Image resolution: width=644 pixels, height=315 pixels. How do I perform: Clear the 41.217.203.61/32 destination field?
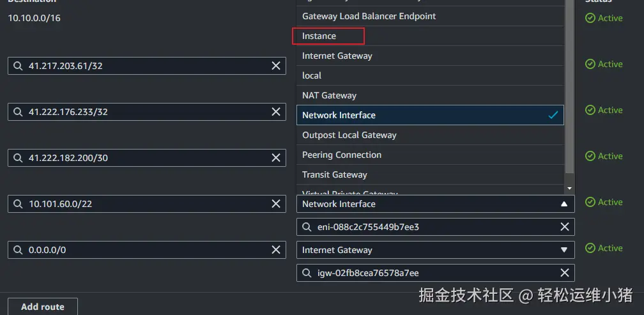click(276, 66)
